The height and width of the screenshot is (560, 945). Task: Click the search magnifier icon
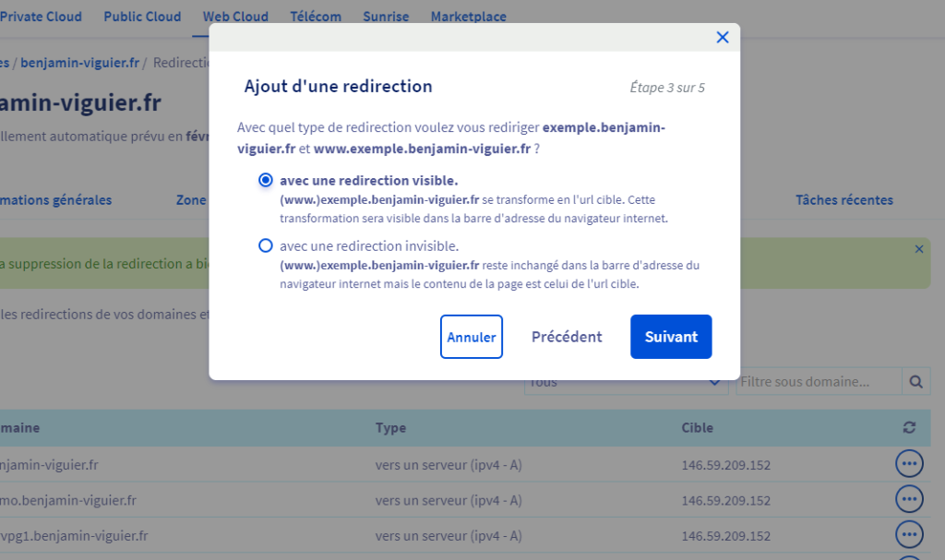pyautogui.click(x=915, y=382)
